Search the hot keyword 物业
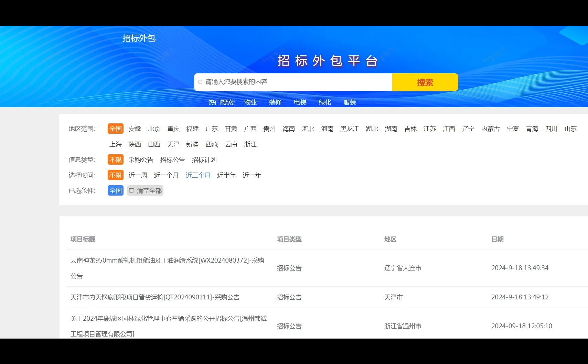The height and width of the screenshot is (364, 588). point(250,102)
